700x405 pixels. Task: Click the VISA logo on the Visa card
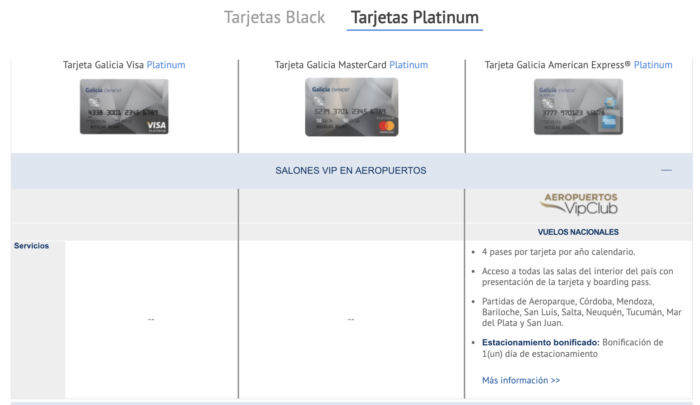coord(155,124)
